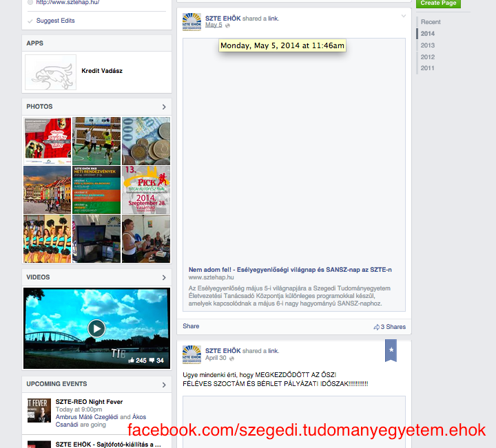Click the Share link under the post
496x448 pixels.
[x=191, y=326]
